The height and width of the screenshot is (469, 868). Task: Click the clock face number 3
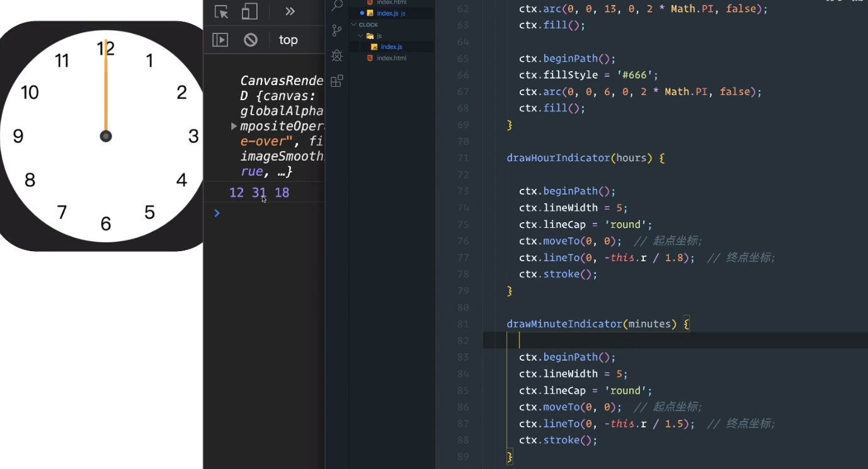(193, 136)
